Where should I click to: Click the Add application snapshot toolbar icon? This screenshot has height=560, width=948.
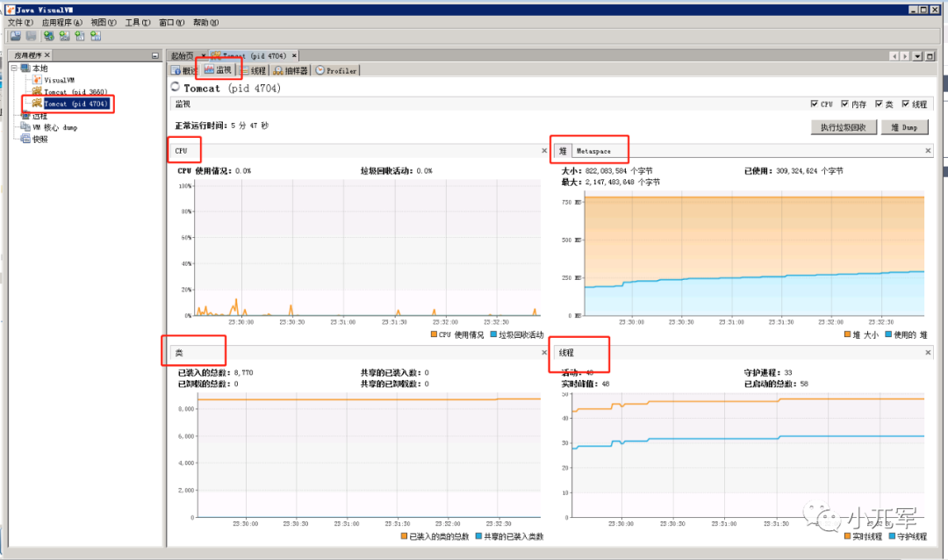point(96,36)
